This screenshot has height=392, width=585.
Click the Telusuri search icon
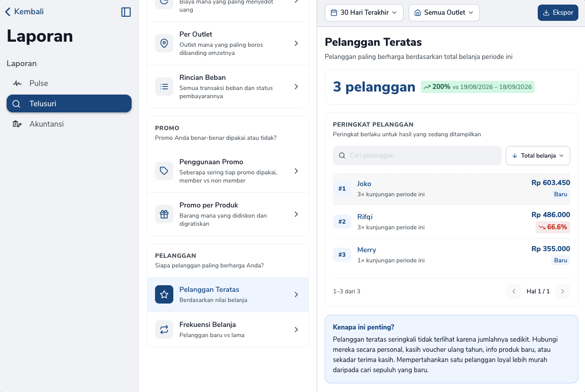pos(16,104)
